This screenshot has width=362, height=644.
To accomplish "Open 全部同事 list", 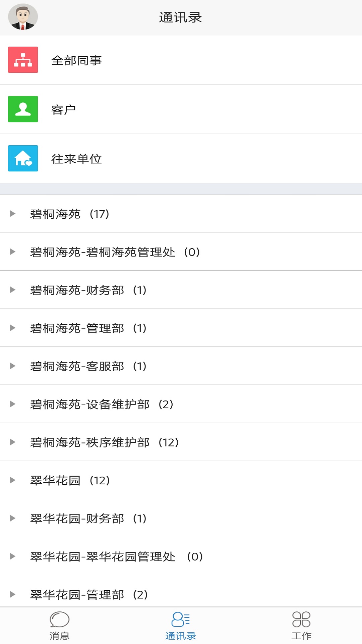I will (76, 60).
